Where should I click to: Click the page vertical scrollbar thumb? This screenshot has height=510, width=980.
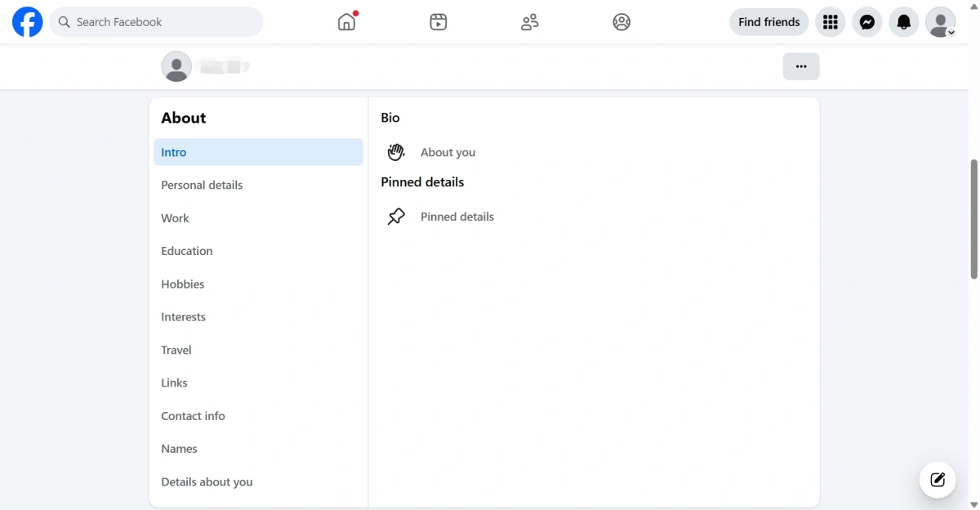(x=973, y=219)
